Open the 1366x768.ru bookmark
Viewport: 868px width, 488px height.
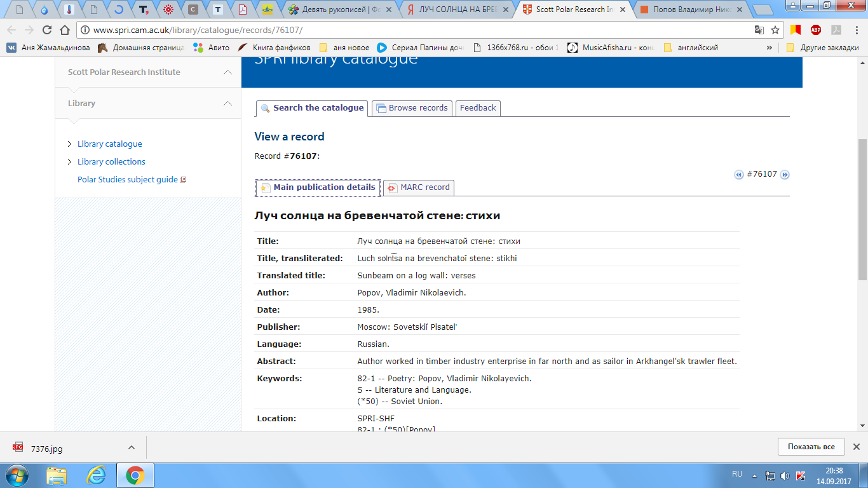tap(516, 48)
